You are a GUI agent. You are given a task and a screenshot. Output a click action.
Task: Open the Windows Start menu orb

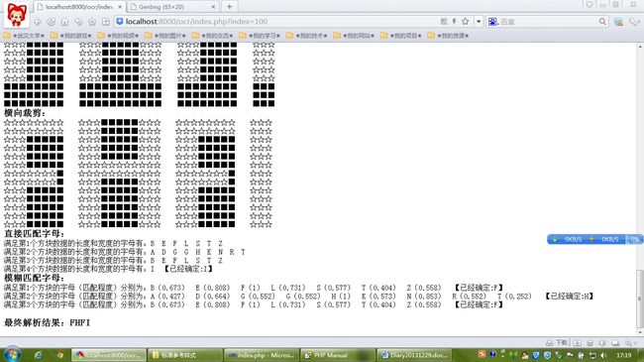(x=12, y=355)
